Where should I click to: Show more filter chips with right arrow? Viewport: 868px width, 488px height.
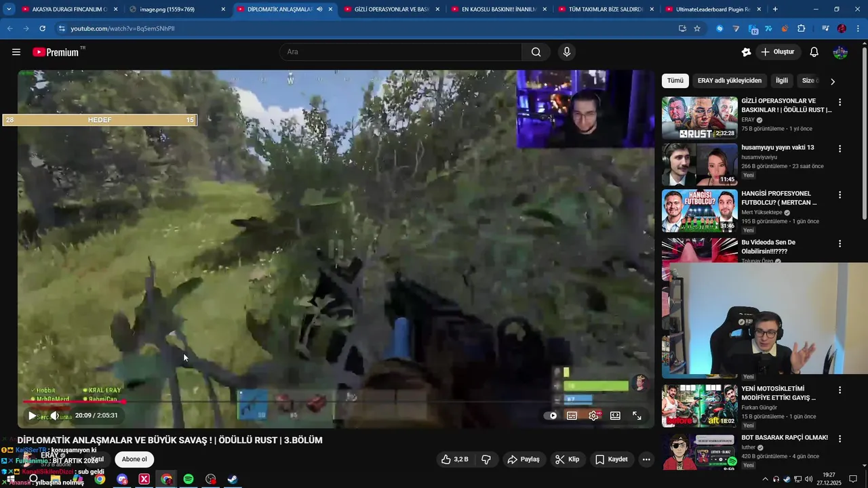point(833,81)
